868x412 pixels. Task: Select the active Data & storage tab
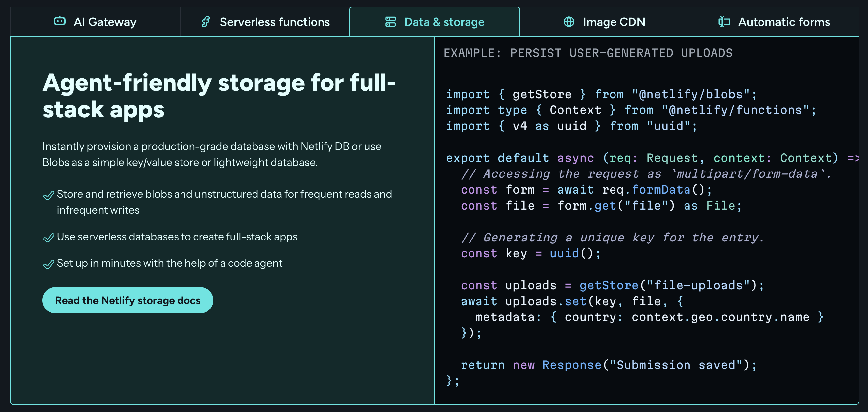coord(444,22)
